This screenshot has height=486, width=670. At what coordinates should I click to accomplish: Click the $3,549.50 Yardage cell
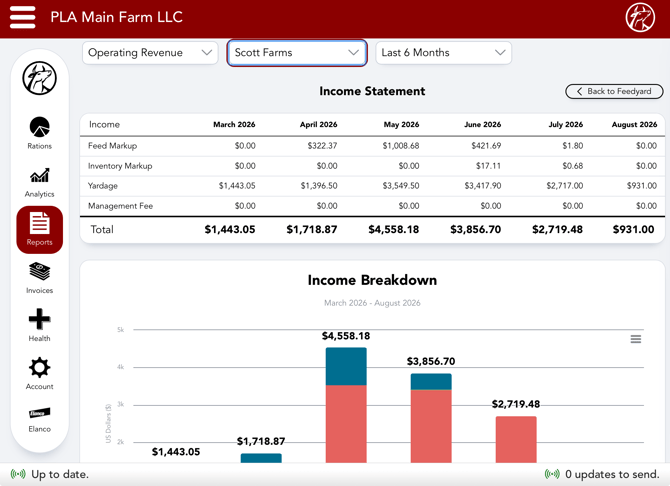tap(401, 186)
